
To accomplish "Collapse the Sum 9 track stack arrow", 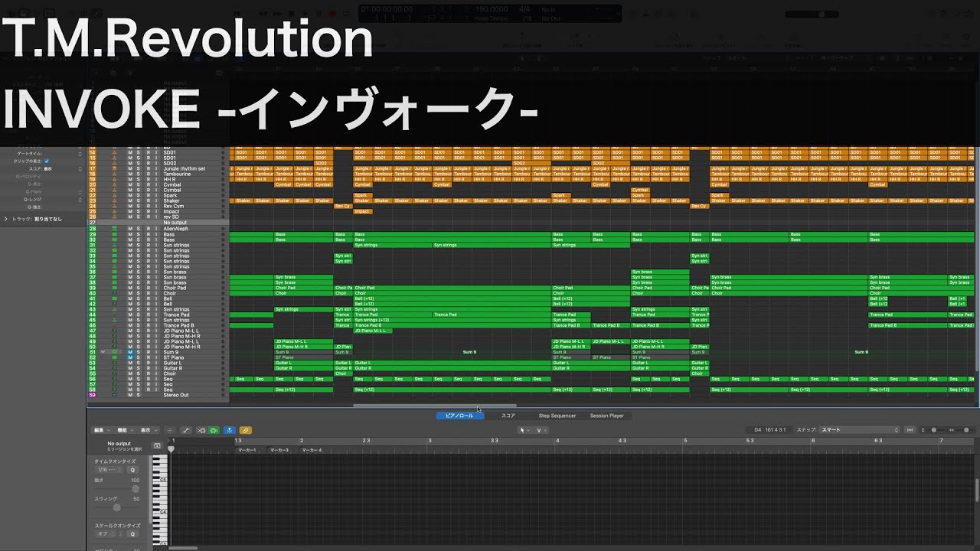I will tap(103, 352).
